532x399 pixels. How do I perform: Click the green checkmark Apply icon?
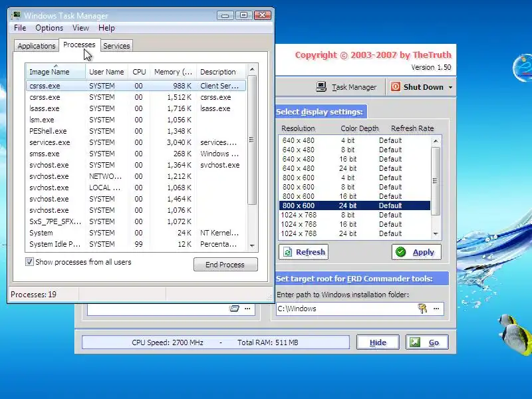401,252
